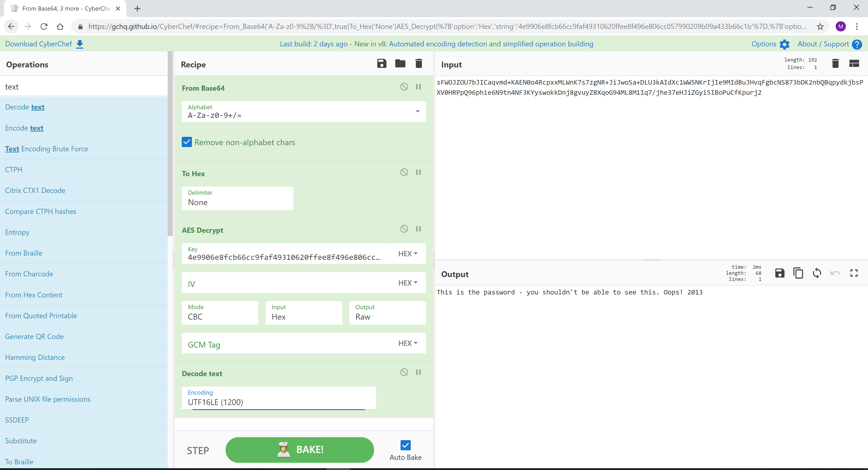Replace input with output icon
This screenshot has width=868, height=470.
click(816, 273)
